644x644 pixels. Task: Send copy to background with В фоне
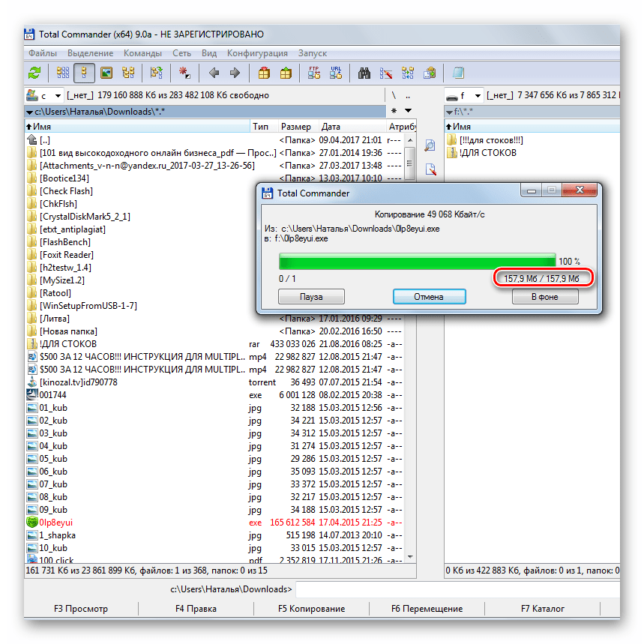[x=545, y=296]
